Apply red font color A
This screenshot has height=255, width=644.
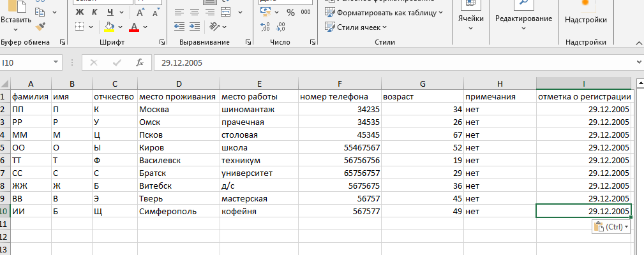[134, 27]
